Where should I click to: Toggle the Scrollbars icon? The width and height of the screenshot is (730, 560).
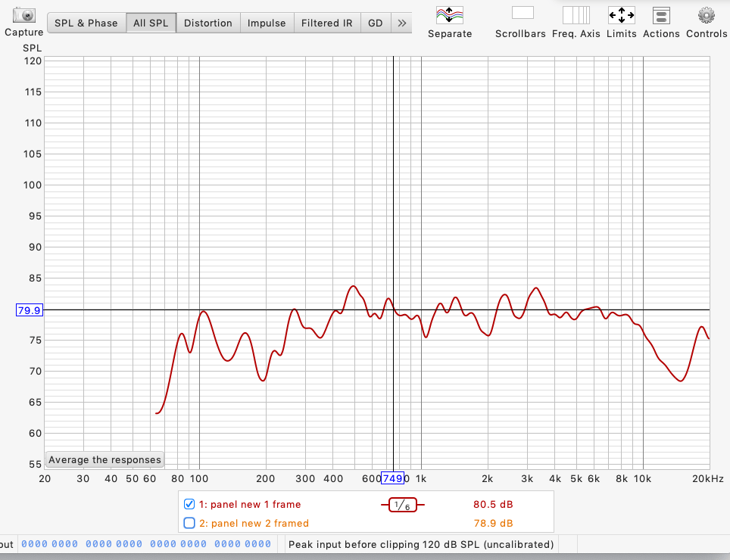(x=523, y=13)
